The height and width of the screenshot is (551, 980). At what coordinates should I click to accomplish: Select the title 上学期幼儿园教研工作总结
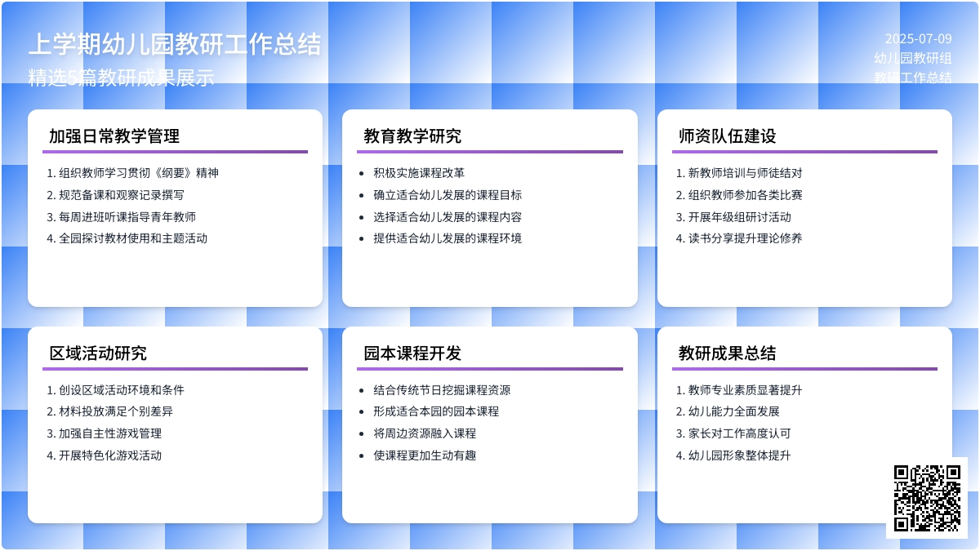[x=175, y=44]
